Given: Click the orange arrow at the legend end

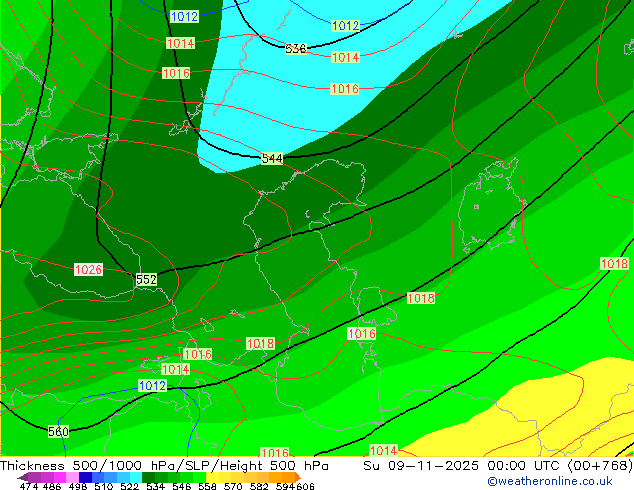Looking at the screenshot, I should point(298,477).
